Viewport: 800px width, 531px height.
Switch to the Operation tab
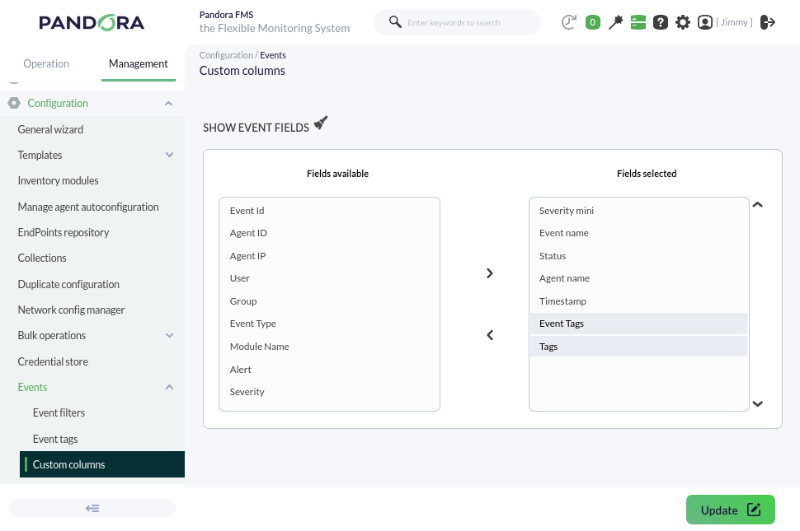tap(46, 64)
